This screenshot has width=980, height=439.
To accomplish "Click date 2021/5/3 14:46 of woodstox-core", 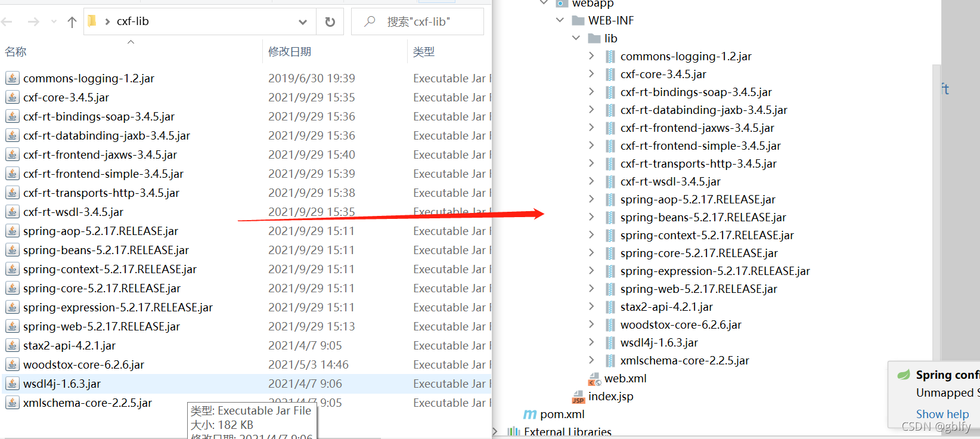I will [309, 364].
